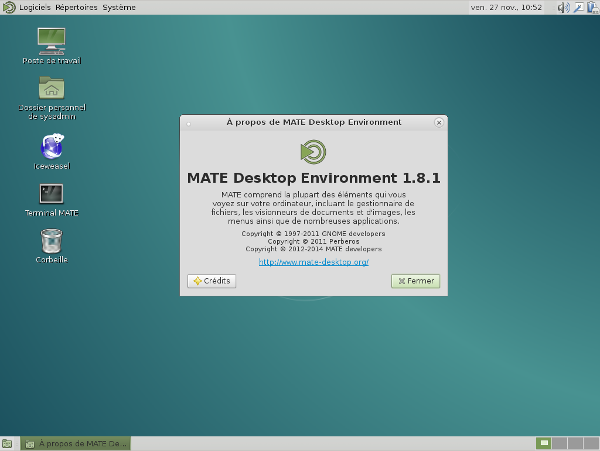
Task: Click the Copyright 2011 Perberos line
Action: click(313, 241)
